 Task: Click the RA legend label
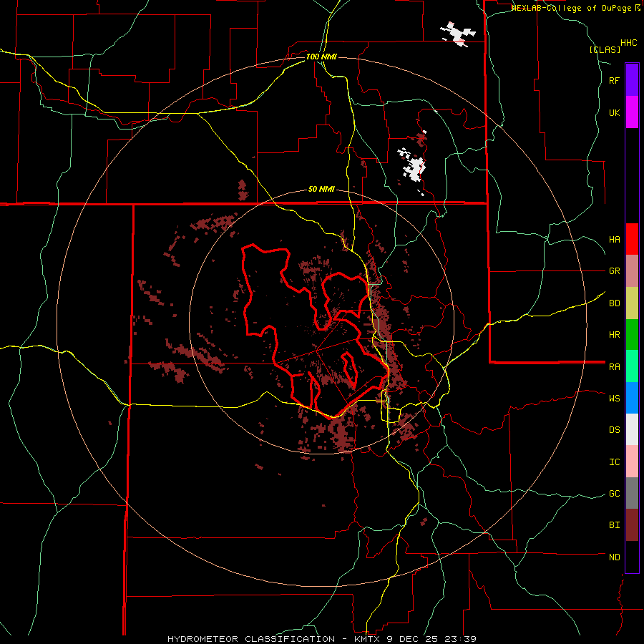click(x=614, y=367)
